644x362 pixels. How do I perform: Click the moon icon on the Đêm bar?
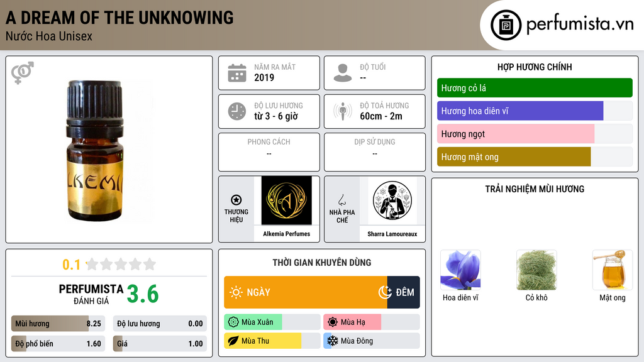386,292
